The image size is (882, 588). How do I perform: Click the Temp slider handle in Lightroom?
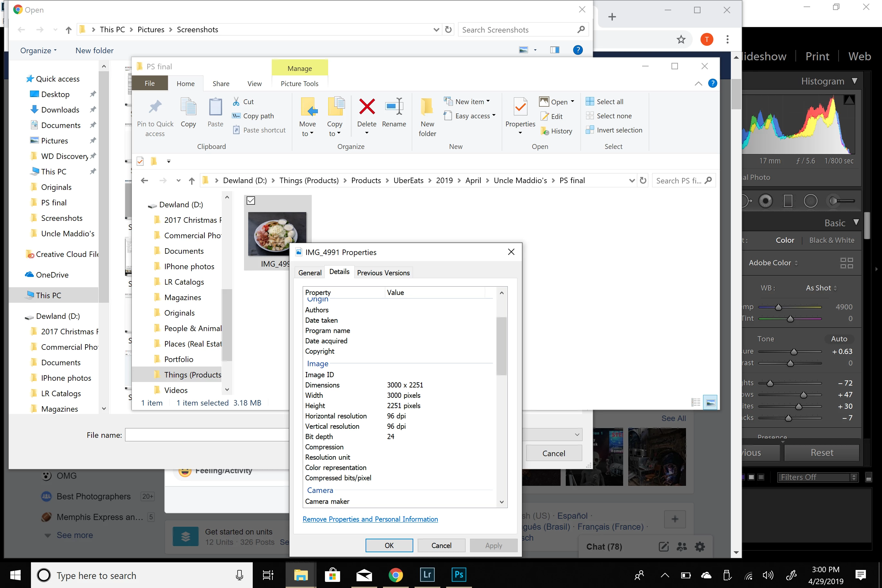click(778, 307)
